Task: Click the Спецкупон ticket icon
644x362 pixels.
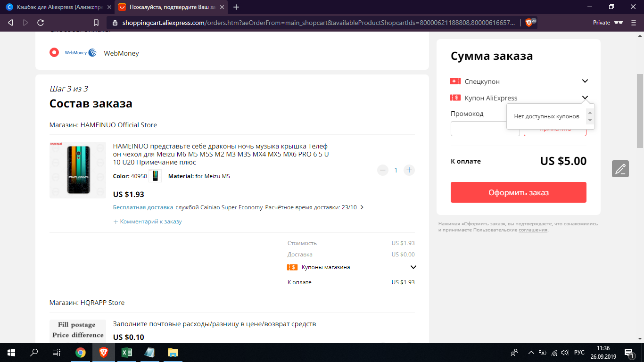Action: pyautogui.click(x=455, y=81)
